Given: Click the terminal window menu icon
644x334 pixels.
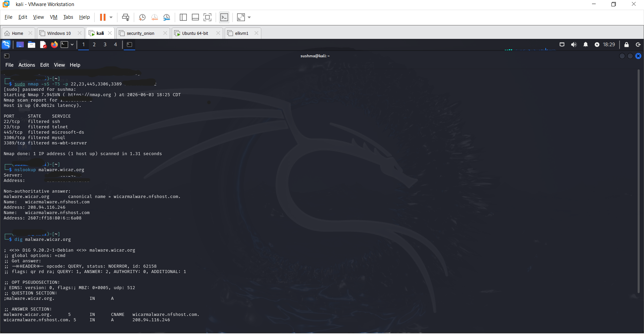Looking at the screenshot, I should point(7,56).
